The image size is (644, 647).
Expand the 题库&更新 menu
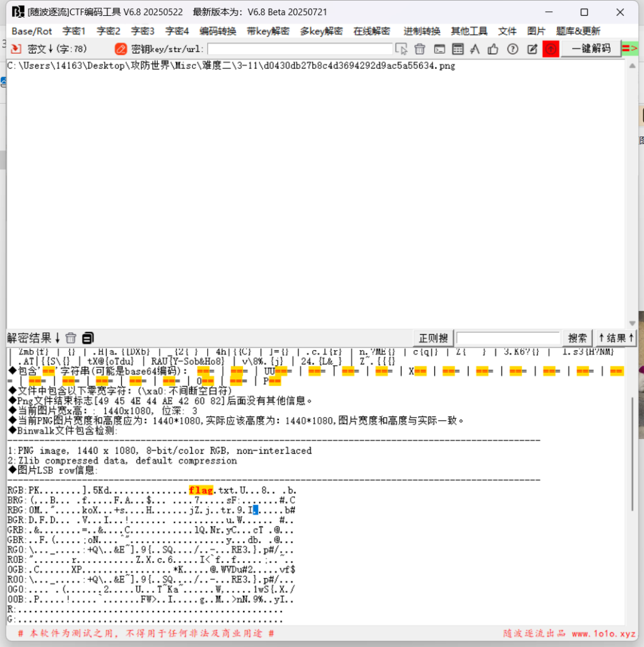[x=578, y=31]
